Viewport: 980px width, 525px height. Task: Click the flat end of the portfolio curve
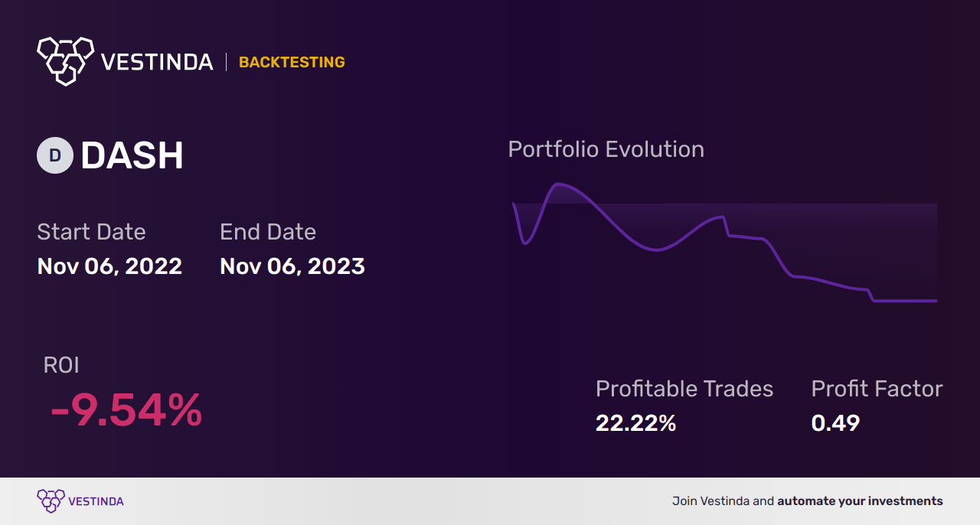pos(906,301)
